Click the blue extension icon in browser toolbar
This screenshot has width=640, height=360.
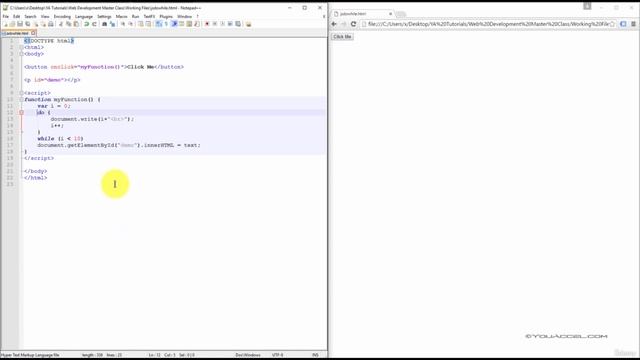(623, 24)
